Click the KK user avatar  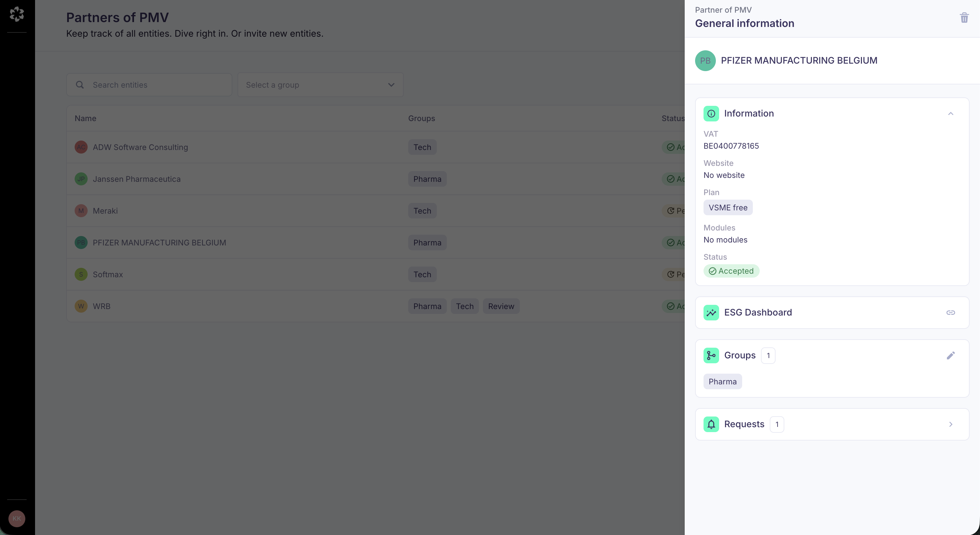click(x=16, y=518)
